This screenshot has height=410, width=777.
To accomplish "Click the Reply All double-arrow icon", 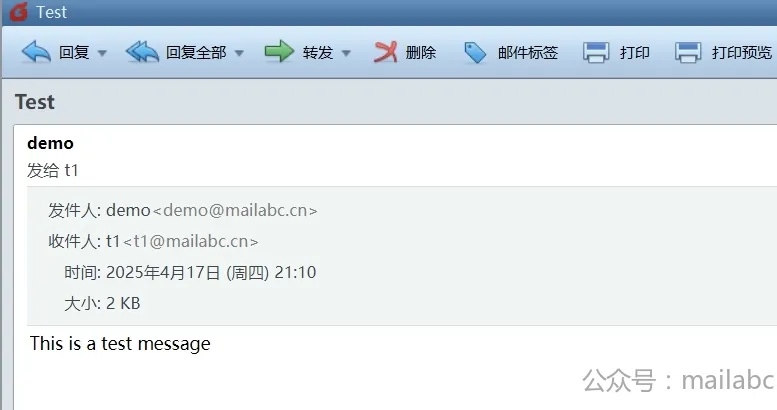I will tap(142, 52).
